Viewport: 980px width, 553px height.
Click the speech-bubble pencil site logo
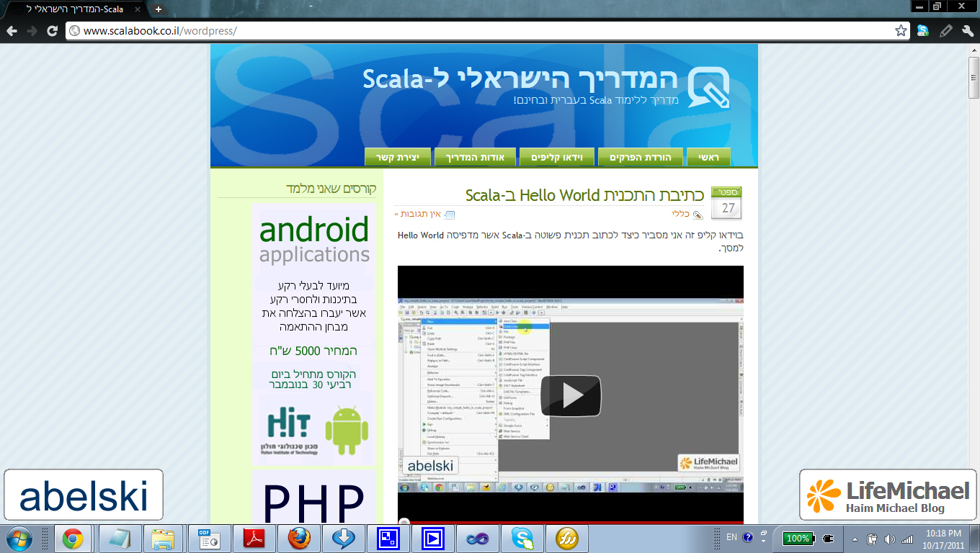pos(708,87)
